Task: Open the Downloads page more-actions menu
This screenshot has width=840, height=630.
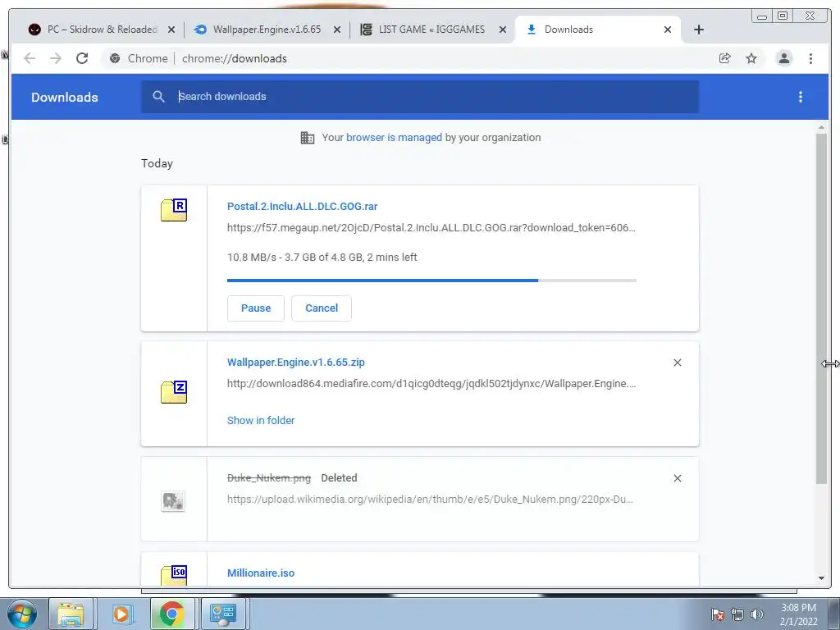Action: [801, 97]
